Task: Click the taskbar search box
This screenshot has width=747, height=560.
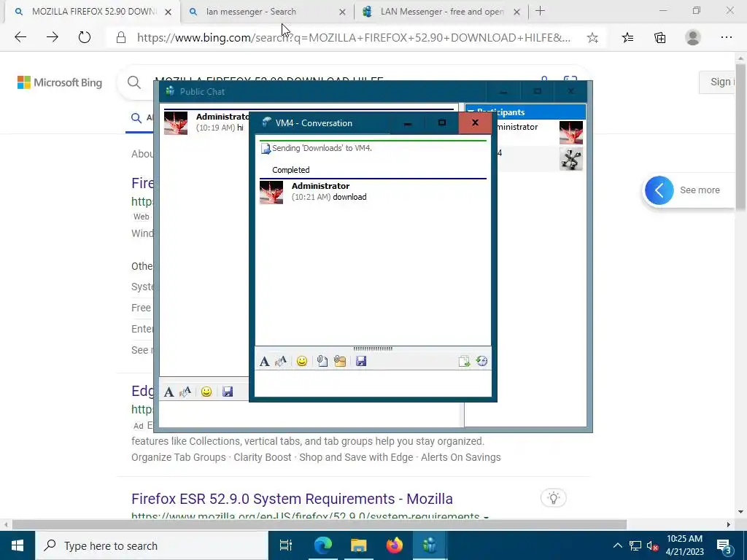Action: coord(152,545)
